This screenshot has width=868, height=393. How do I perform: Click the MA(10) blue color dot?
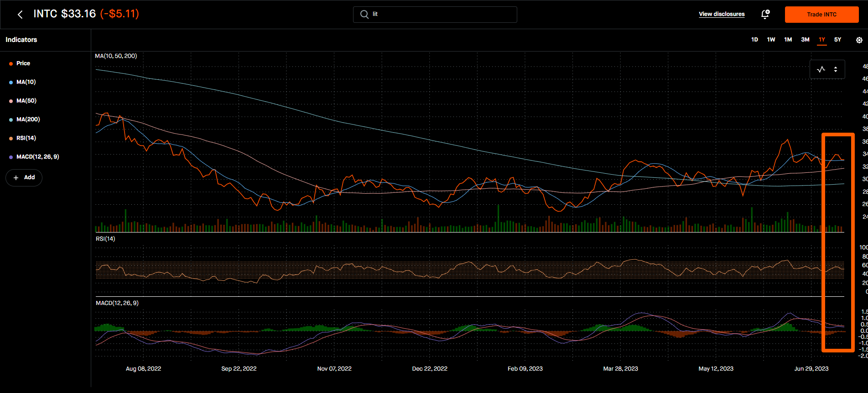click(x=11, y=83)
